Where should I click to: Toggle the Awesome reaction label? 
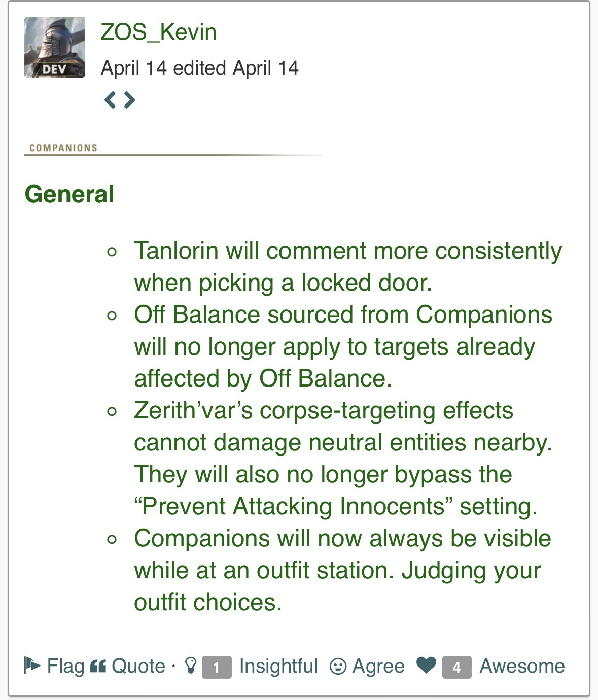click(x=522, y=666)
